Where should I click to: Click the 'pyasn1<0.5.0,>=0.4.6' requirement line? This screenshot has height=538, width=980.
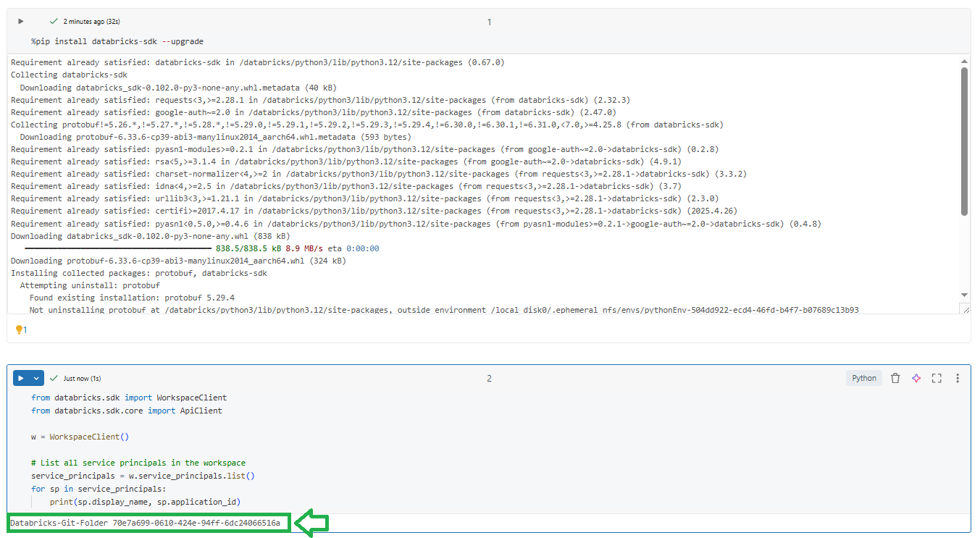416,224
